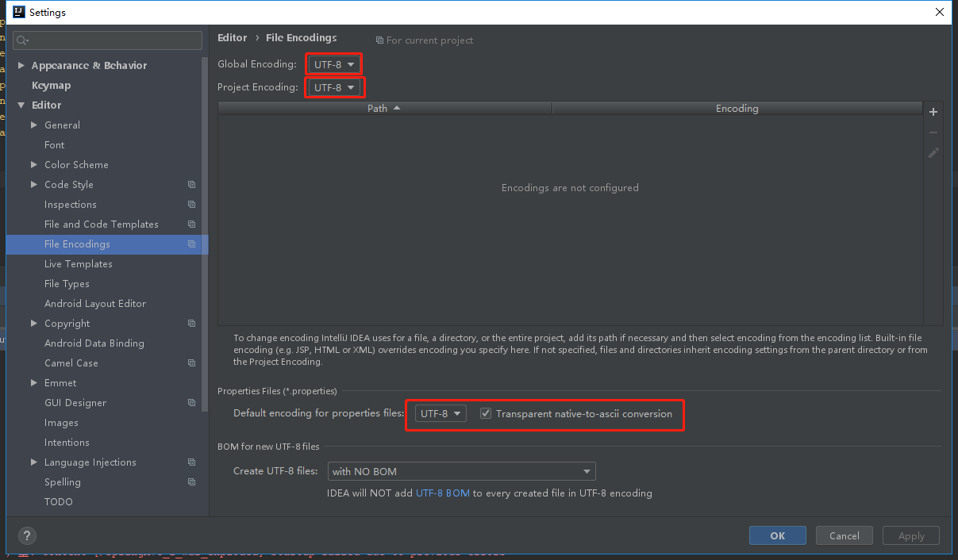
Task: Click the edit pencil icon beside table
Action: pyautogui.click(x=933, y=152)
